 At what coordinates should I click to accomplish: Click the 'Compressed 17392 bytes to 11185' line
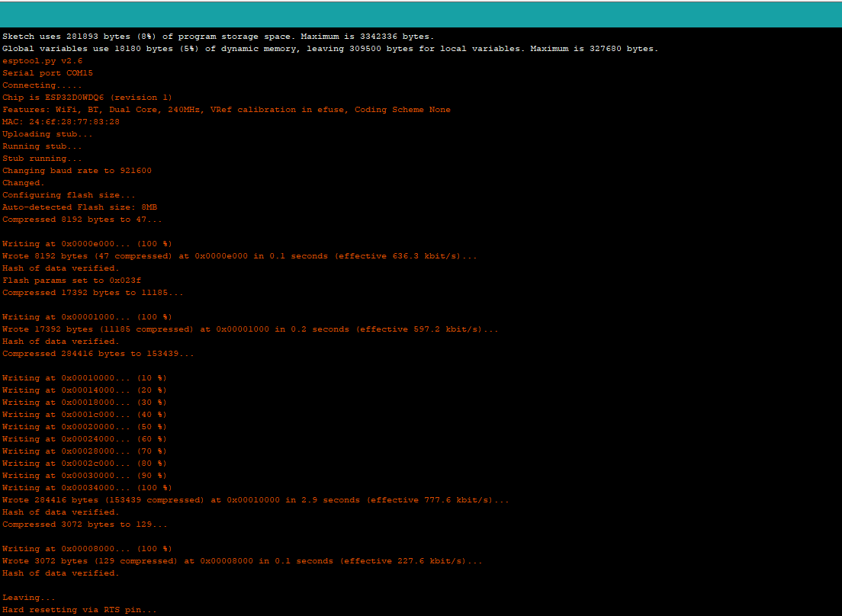pyautogui.click(x=92, y=293)
